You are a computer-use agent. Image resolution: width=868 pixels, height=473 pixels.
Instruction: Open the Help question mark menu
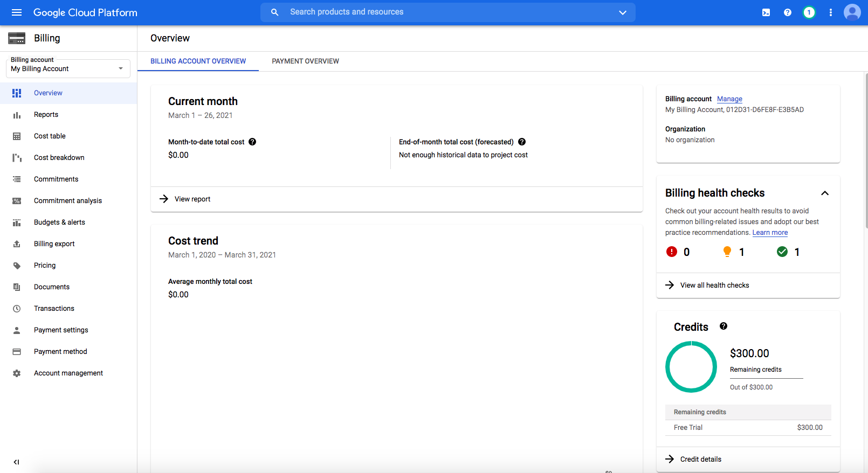(x=787, y=12)
